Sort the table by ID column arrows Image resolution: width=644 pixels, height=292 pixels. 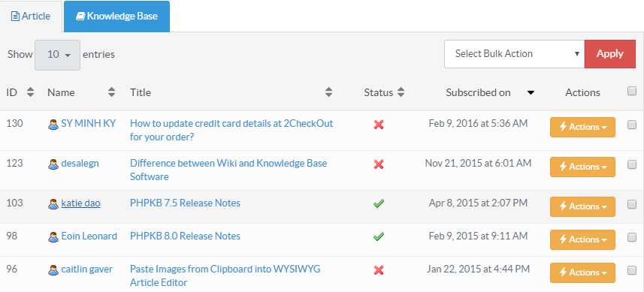pyautogui.click(x=30, y=92)
